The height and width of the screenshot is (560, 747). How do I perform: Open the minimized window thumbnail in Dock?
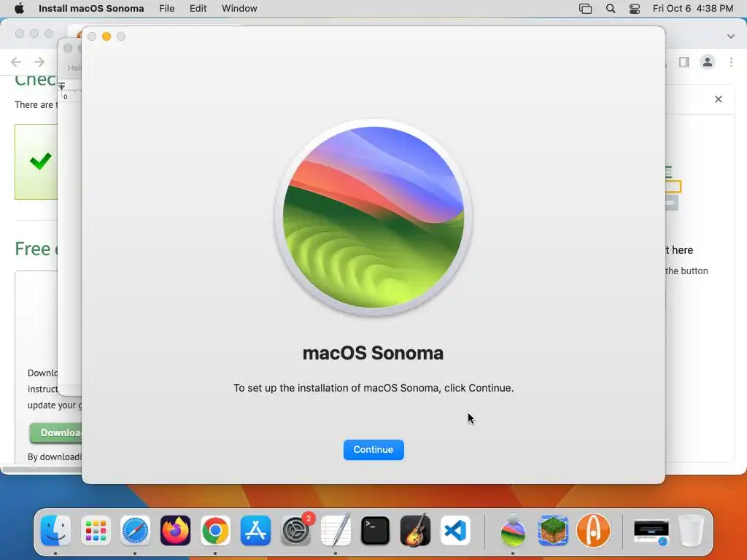[651, 532]
